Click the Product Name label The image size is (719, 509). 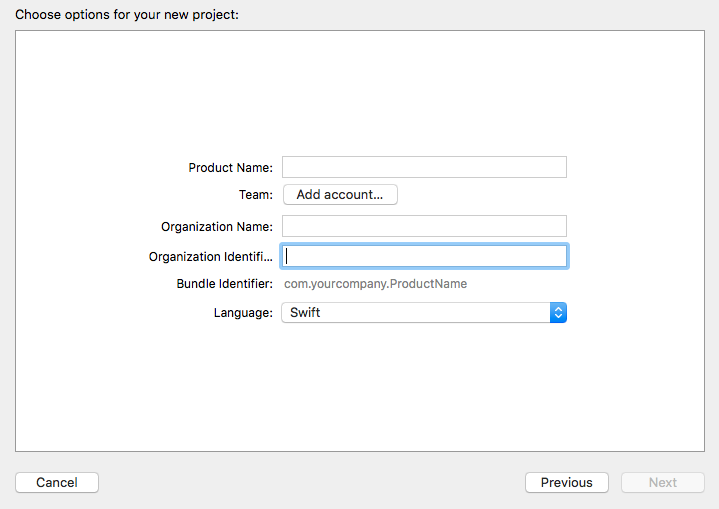pyautogui.click(x=231, y=168)
